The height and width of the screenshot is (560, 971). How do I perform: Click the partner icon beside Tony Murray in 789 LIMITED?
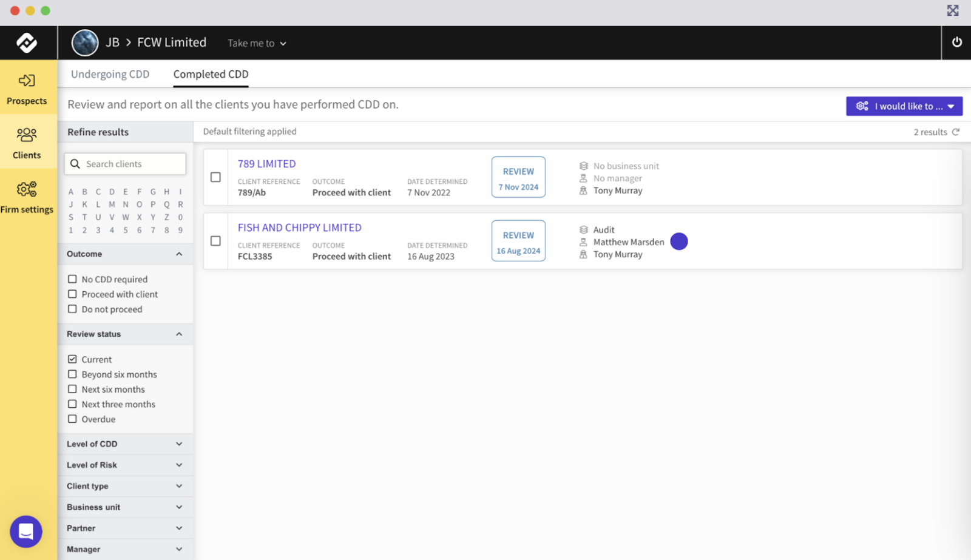point(583,191)
